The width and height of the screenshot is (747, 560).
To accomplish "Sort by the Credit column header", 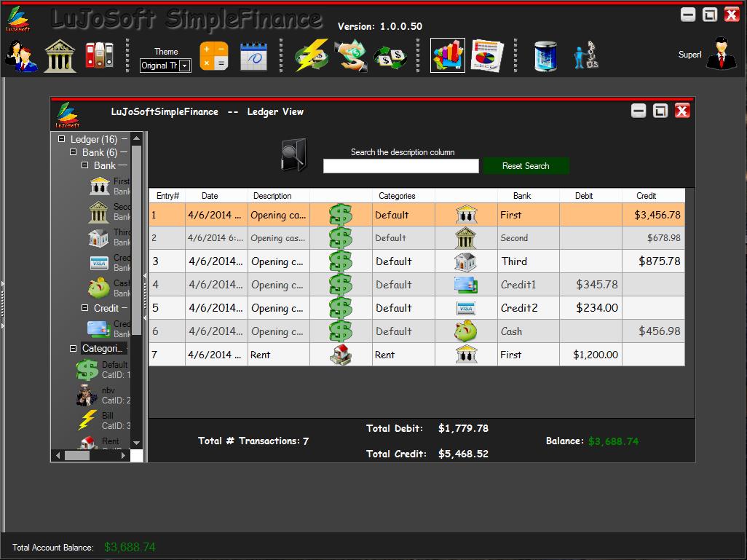I will [x=653, y=196].
